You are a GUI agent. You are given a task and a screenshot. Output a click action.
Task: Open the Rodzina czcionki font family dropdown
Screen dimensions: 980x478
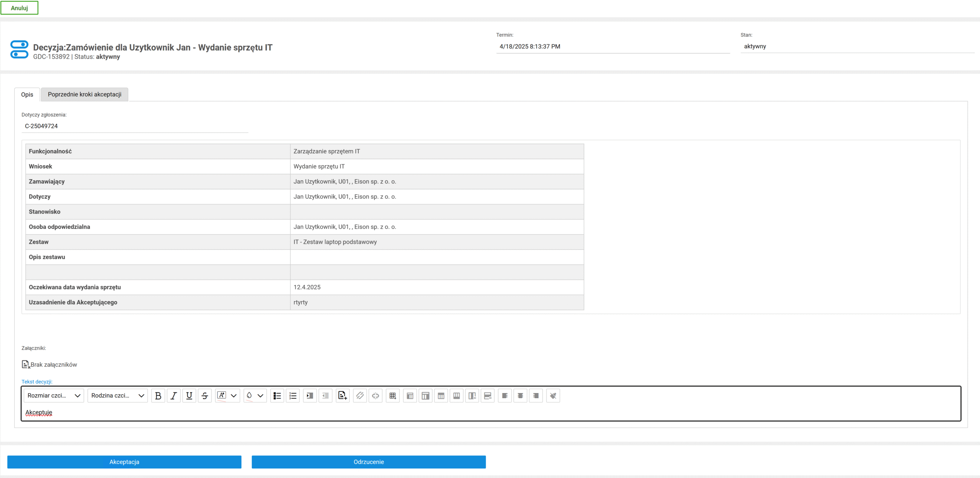(118, 396)
